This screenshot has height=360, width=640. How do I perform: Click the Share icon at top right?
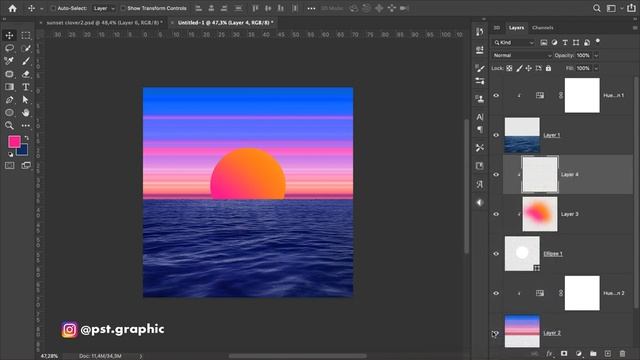631,8
